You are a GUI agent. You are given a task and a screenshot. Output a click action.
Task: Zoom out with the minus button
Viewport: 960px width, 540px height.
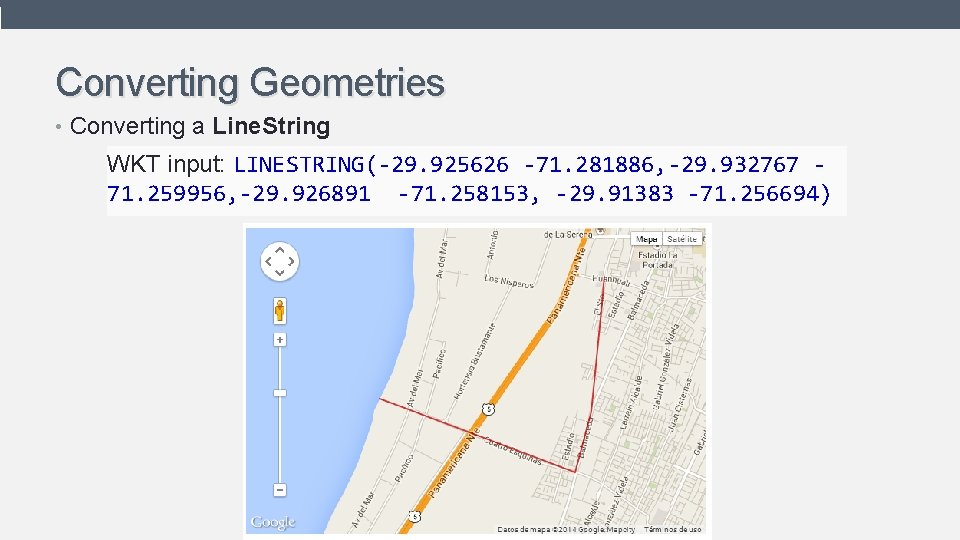[x=280, y=490]
